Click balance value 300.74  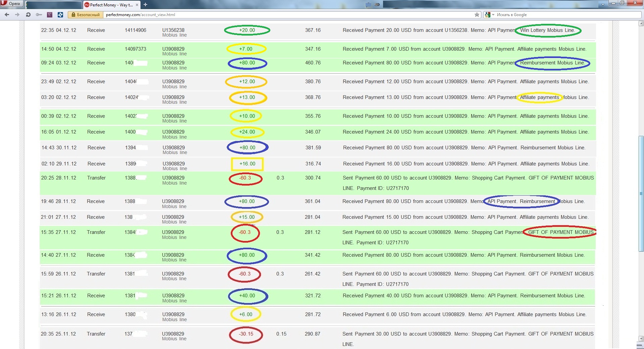tap(313, 178)
